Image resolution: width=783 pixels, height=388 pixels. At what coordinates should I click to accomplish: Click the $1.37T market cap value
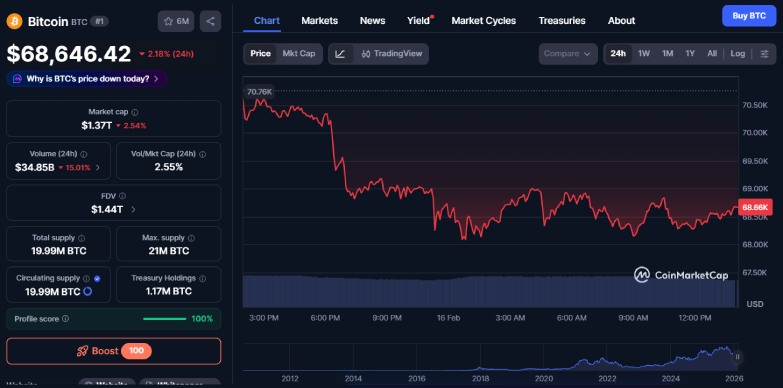click(97, 126)
